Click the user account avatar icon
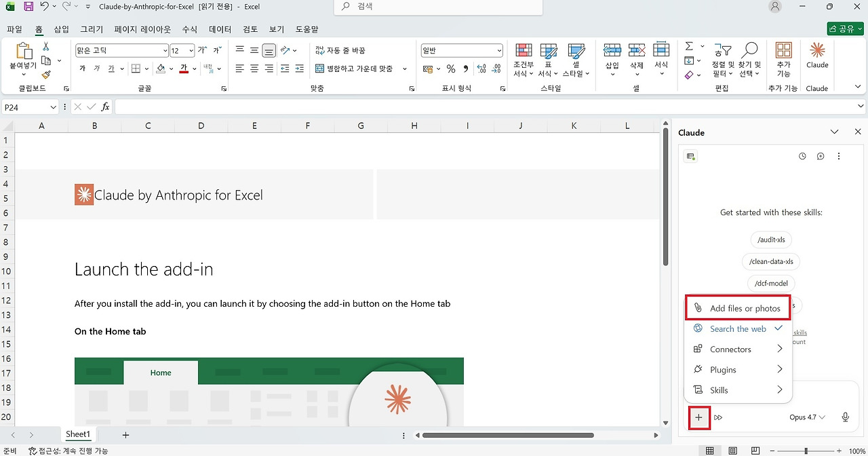868x456 pixels. pyautogui.click(x=775, y=7)
